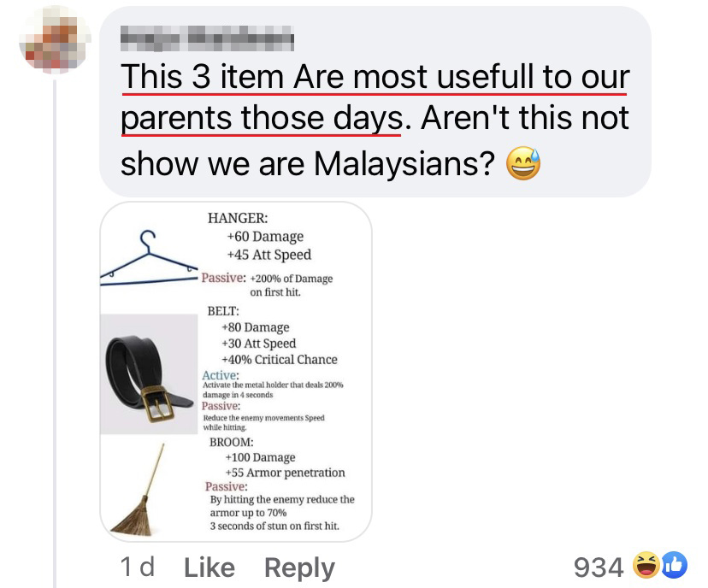This screenshot has width=708, height=588.
Task: Click the vertical comment thread line
Action: coord(55,334)
